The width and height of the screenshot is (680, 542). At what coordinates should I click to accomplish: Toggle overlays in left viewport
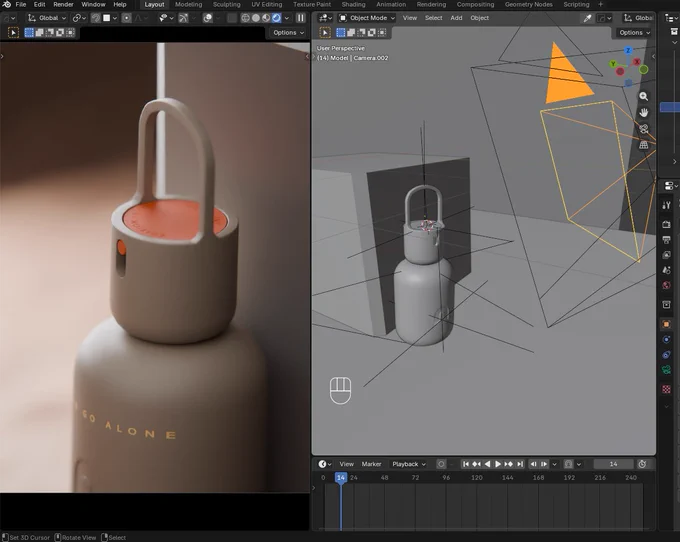point(208,18)
